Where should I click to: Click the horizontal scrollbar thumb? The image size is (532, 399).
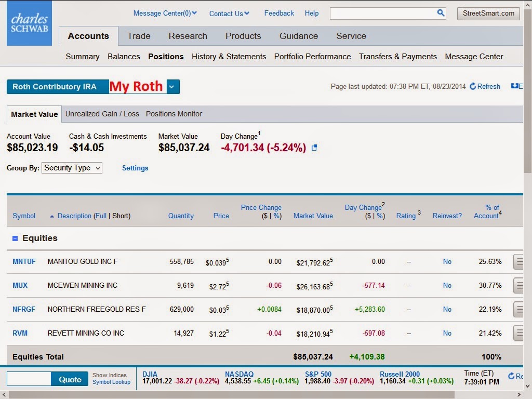[231, 395]
